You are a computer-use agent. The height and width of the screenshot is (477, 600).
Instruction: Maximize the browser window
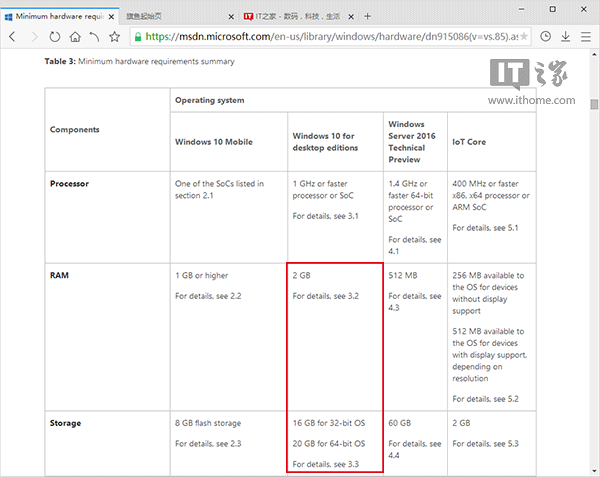point(553,9)
